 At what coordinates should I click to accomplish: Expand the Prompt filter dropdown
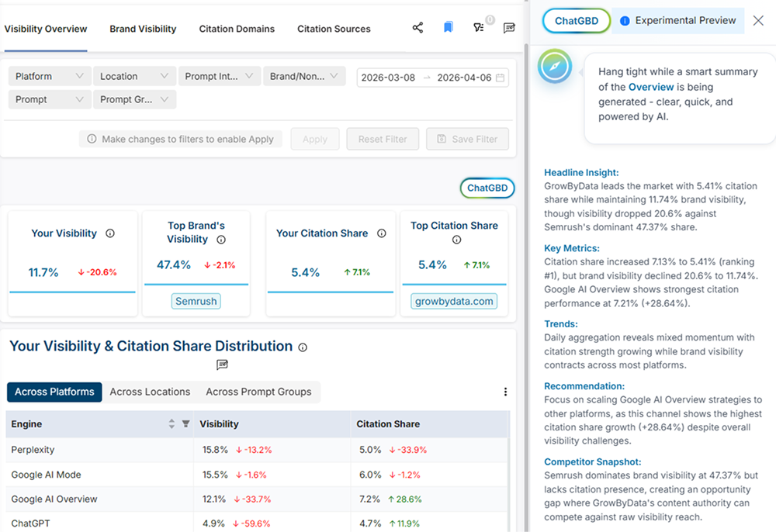point(49,99)
